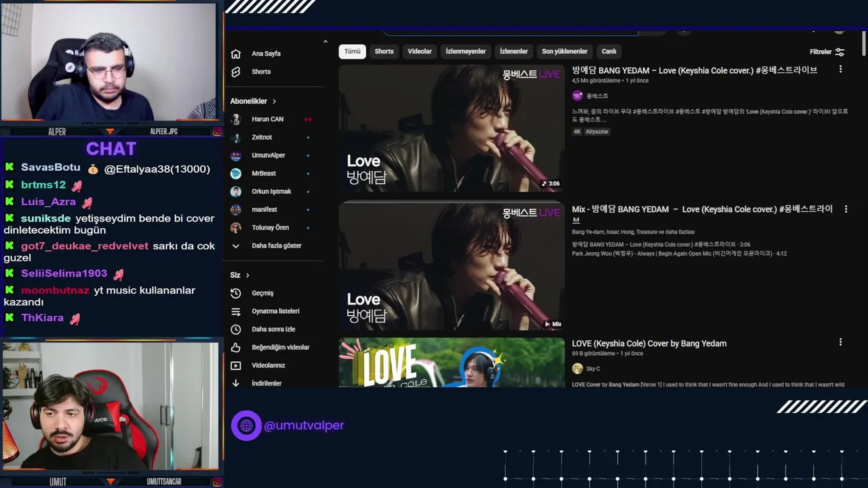Open Daha sonra izle clock icon
The width and height of the screenshot is (868, 488).
(x=235, y=329)
